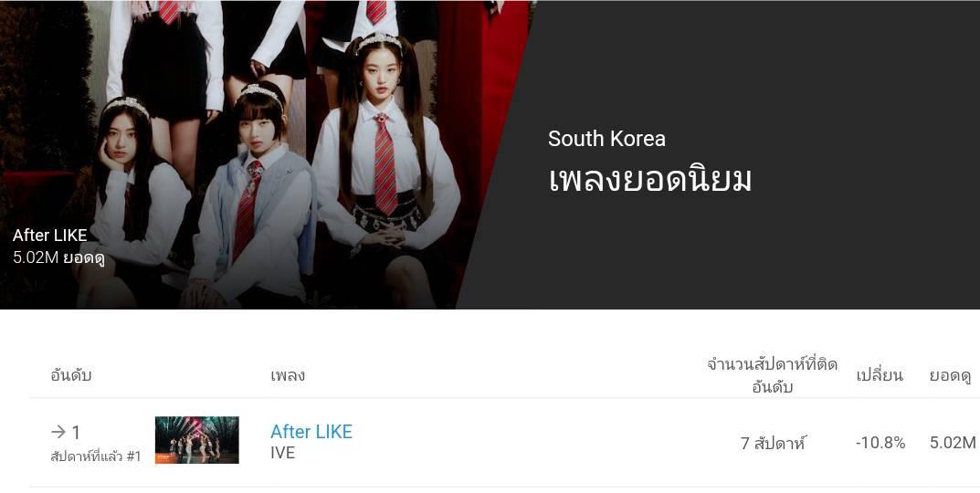Image resolution: width=980 pixels, height=493 pixels.
Task: Click the 5.02M views value in row
Action: point(953,443)
